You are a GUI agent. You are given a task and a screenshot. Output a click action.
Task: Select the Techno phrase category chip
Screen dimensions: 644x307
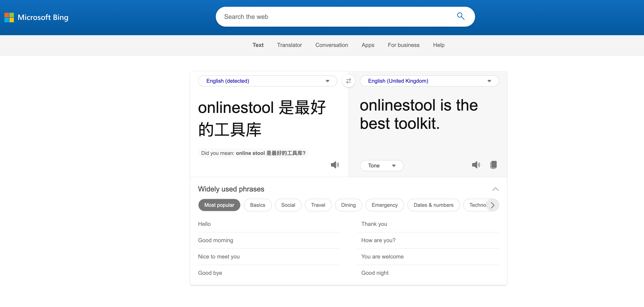pyautogui.click(x=475, y=205)
